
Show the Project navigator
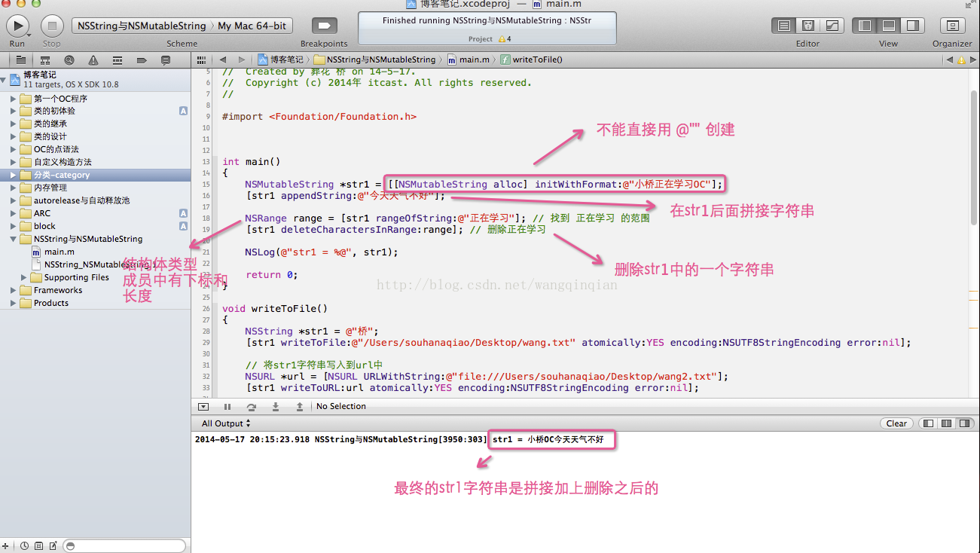(x=21, y=60)
